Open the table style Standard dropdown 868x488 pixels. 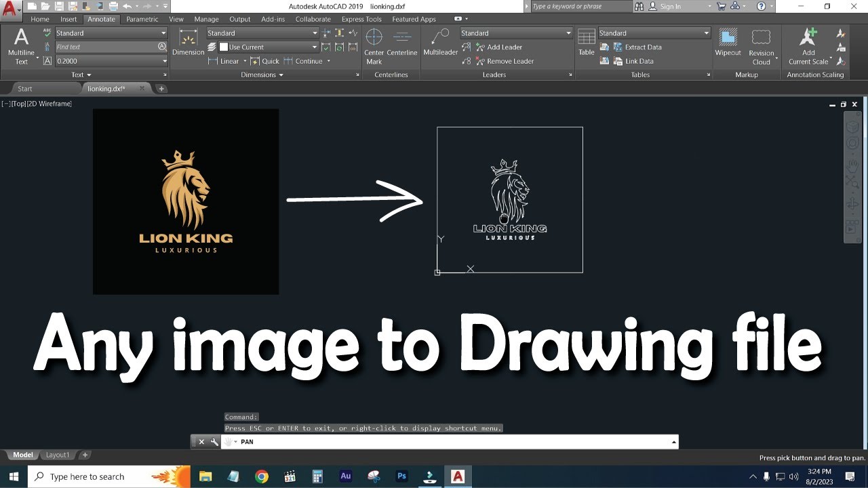(654, 33)
